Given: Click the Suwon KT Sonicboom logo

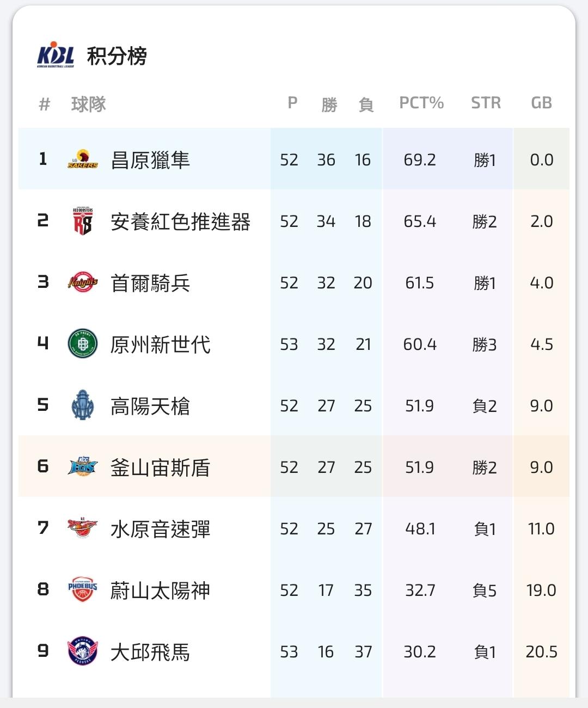Looking at the screenshot, I should pos(83,528).
